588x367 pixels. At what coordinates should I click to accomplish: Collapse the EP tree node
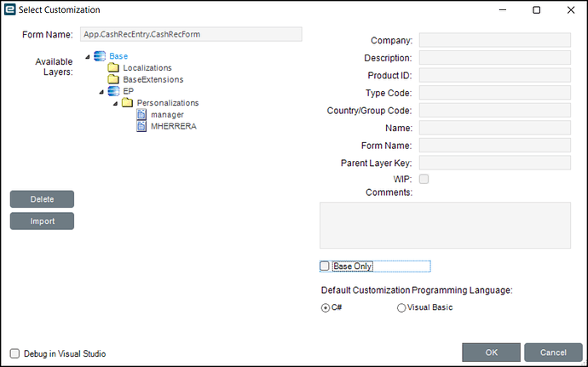click(x=102, y=91)
